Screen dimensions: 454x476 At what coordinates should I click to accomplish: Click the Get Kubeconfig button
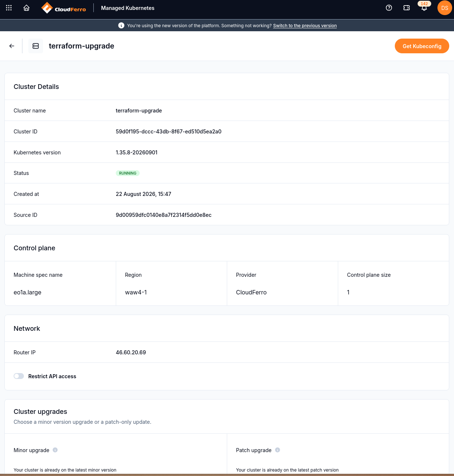(x=422, y=46)
